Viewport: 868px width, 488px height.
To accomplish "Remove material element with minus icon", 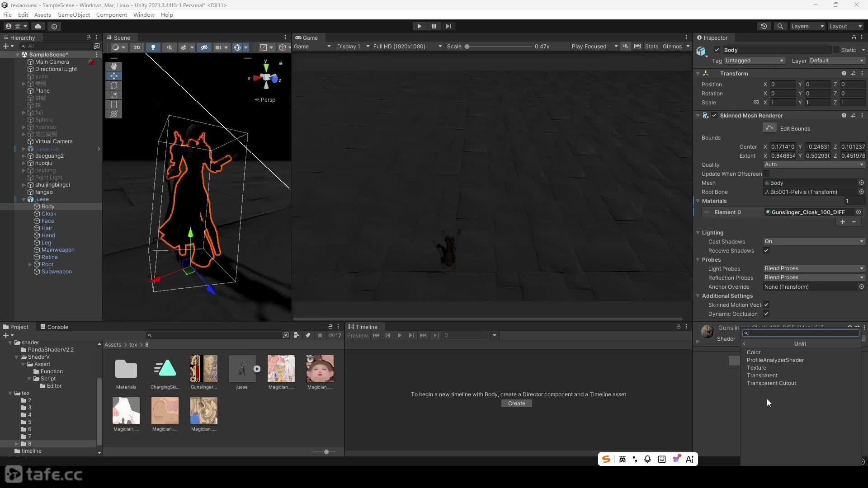I will [854, 222].
